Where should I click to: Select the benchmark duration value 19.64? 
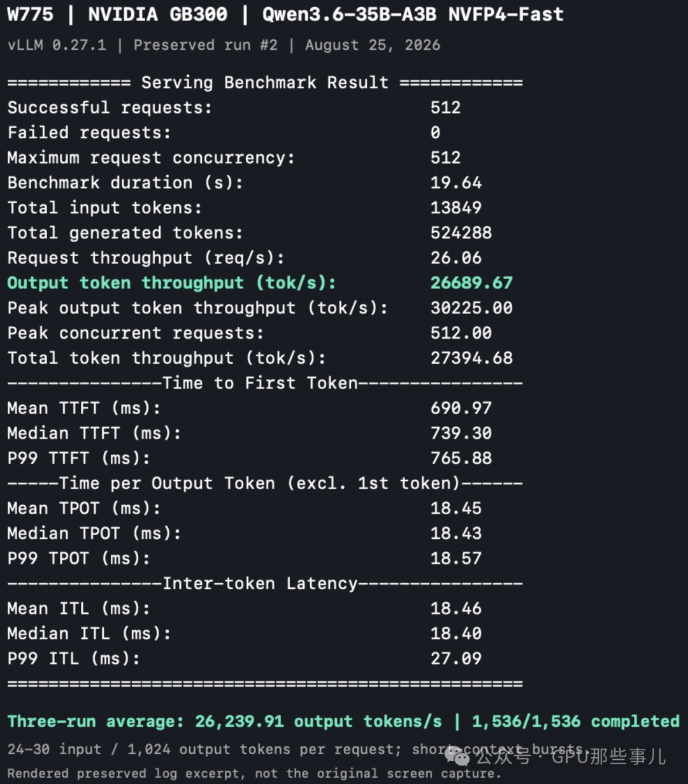(x=456, y=182)
